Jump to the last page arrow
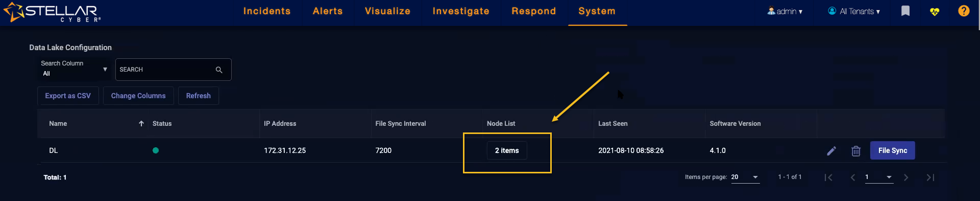Screen dimensions: 980x201 (930, 177)
